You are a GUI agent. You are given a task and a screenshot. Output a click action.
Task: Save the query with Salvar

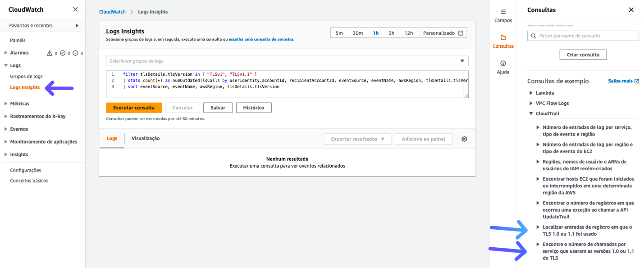click(x=218, y=108)
